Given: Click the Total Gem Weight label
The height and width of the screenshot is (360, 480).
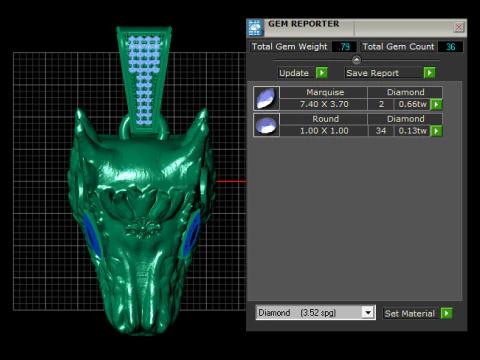Looking at the screenshot, I should [289, 47].
